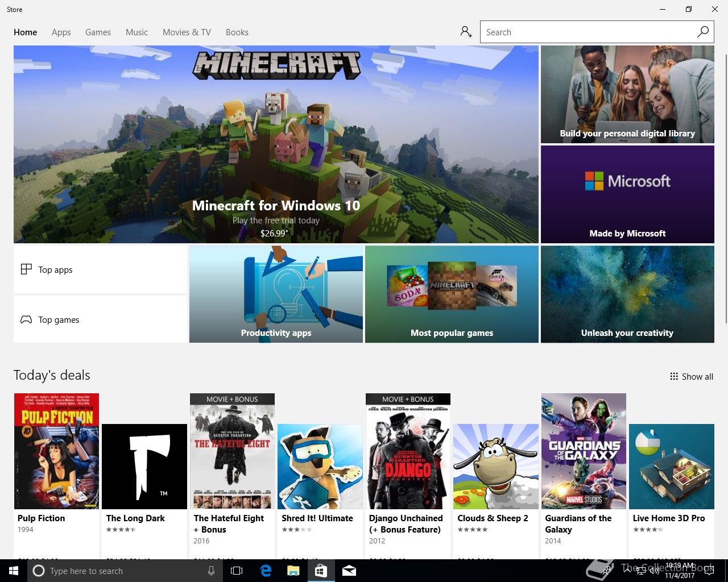This screenshot has height=582, width=728.
Task: Open the Music tab
Action: [136, 32]
